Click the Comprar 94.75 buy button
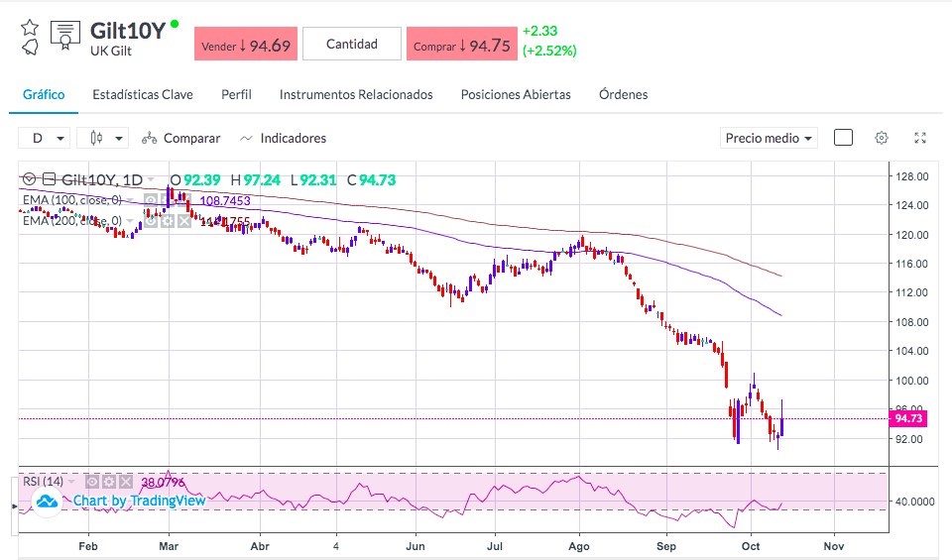Viewport: 952px width, 560px height. pos(462,45)
